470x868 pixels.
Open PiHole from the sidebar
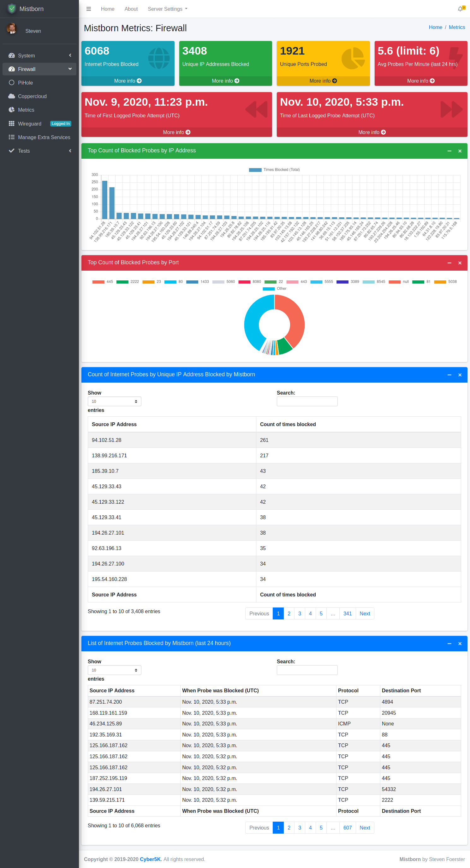[x=39, y=83]
